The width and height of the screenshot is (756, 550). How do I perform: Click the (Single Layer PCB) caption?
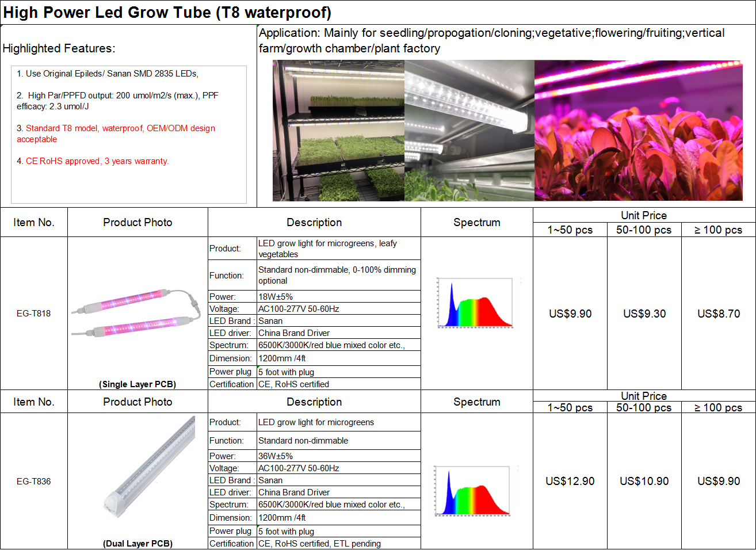click(x=138, y=384)
